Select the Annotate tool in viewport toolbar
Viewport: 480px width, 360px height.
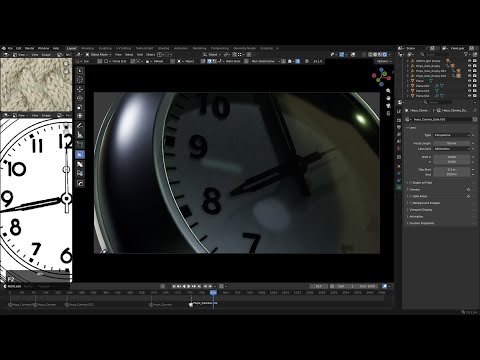[80, 126]
